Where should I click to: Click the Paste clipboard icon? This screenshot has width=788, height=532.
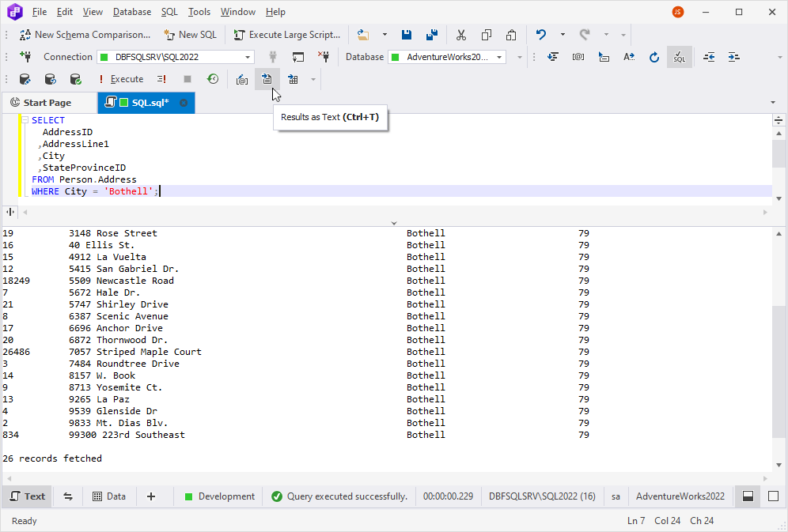tap(511, 35)
